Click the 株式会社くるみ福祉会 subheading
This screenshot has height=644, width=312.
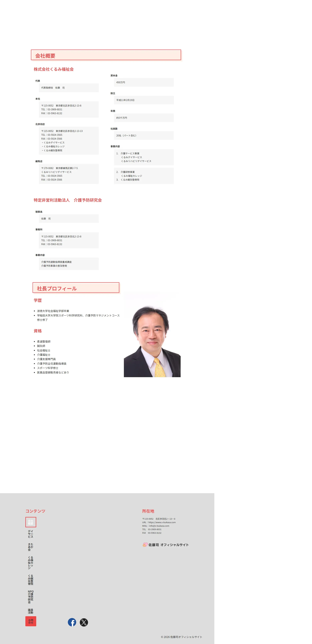point(54,69)
